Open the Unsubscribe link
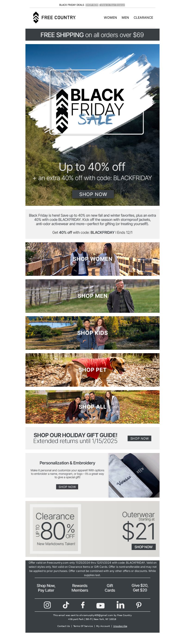This screenshot has width=185, height=644. 120,626
